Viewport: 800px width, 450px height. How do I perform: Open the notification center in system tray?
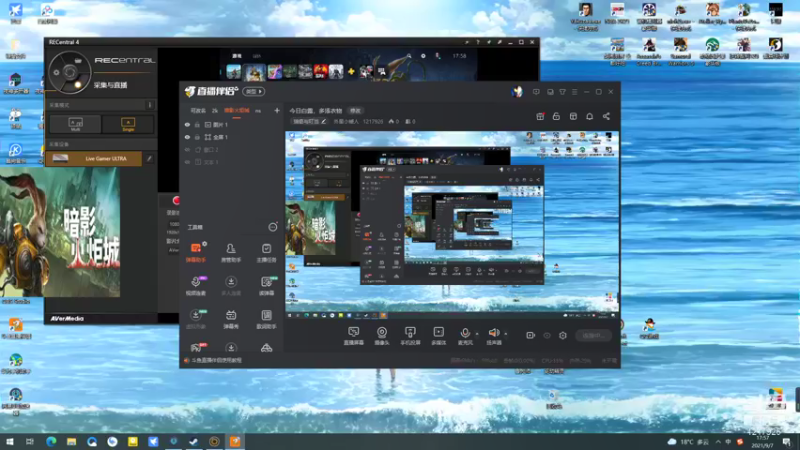(x=786, y=442)
